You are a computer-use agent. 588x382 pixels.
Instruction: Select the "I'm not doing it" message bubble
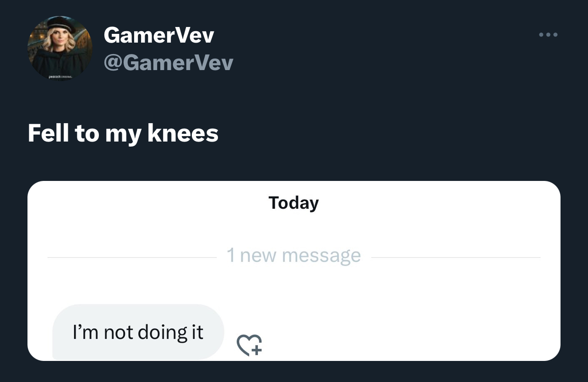tap(138, 332)
